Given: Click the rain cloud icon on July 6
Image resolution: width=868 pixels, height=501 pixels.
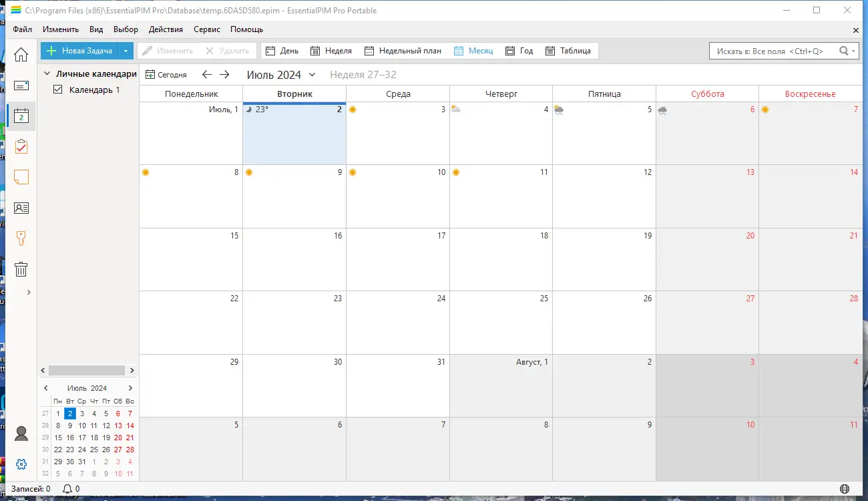Looking at the screenshot, I should click(662, 110).
